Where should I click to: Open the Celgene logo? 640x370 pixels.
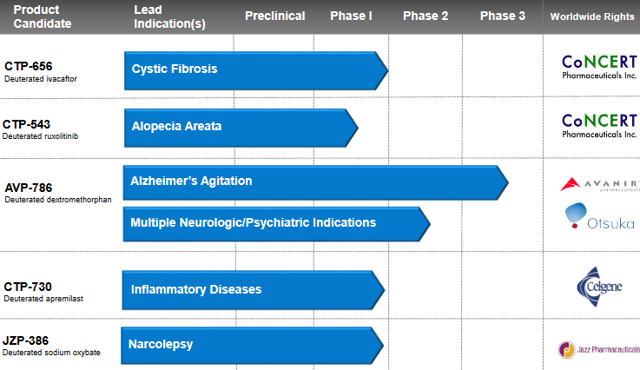[x=599, y=287]
